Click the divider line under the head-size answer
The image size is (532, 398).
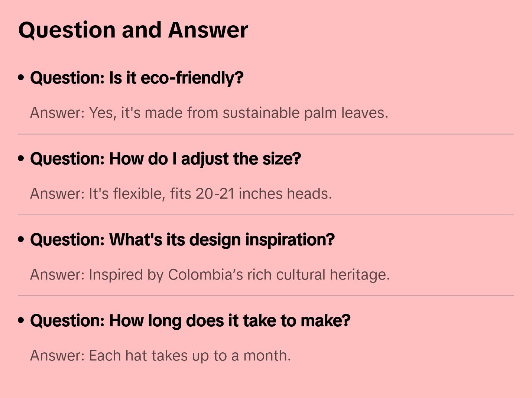pyautogui.click(x=266, y=215)
